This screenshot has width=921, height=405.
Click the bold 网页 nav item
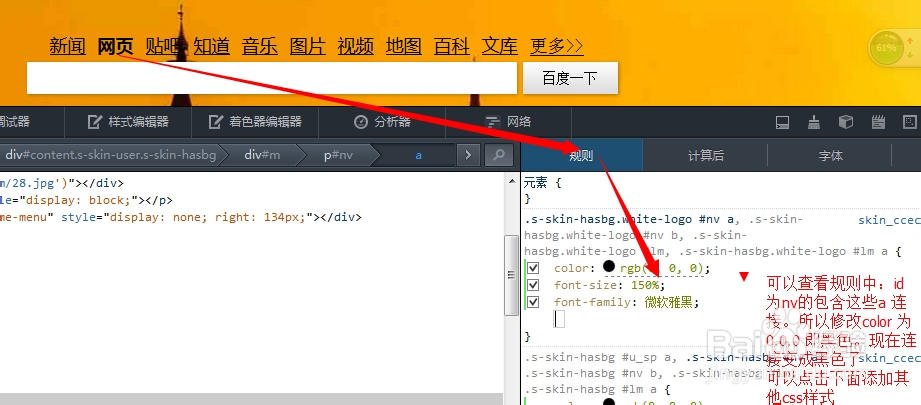116,46
